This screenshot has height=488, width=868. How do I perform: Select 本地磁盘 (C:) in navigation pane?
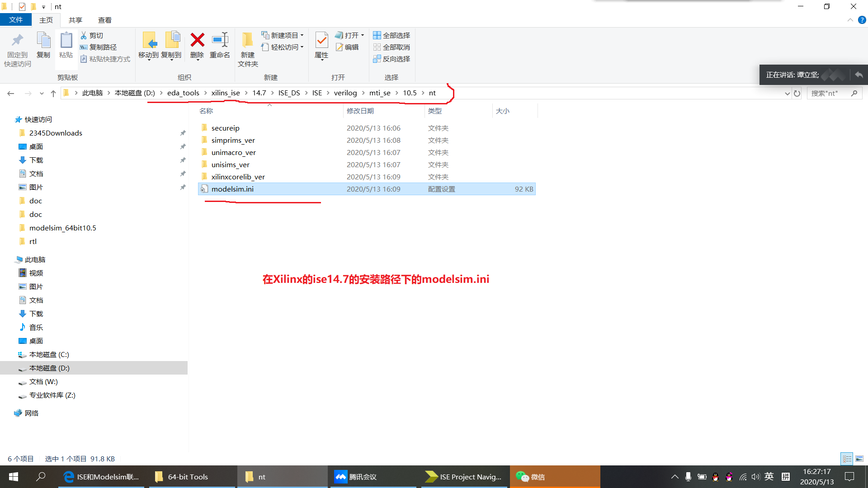tap(49, 354)
